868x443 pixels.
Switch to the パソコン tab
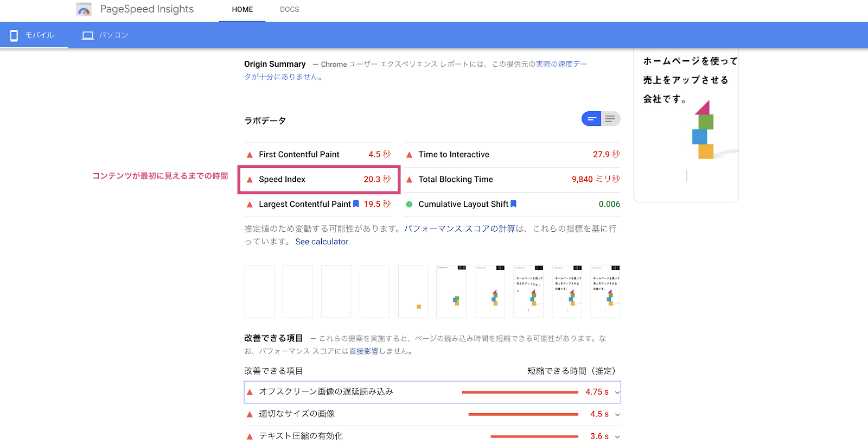(x=105, y=35)
